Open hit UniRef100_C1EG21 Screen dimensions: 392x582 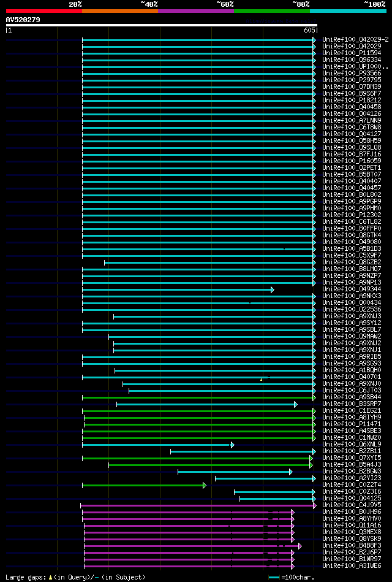352,411
